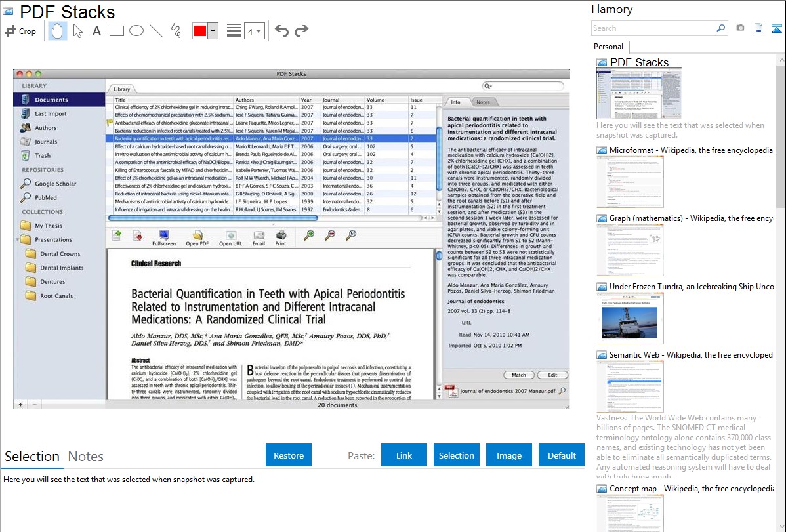The height and width of the screenshot is (532, 786).
Task: Click the red color swatch
Action: pos(200,31)
